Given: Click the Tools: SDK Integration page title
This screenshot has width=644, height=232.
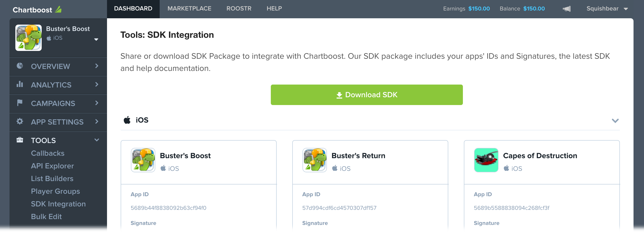Looking at the screenshot, I should [x=167, y=35].
